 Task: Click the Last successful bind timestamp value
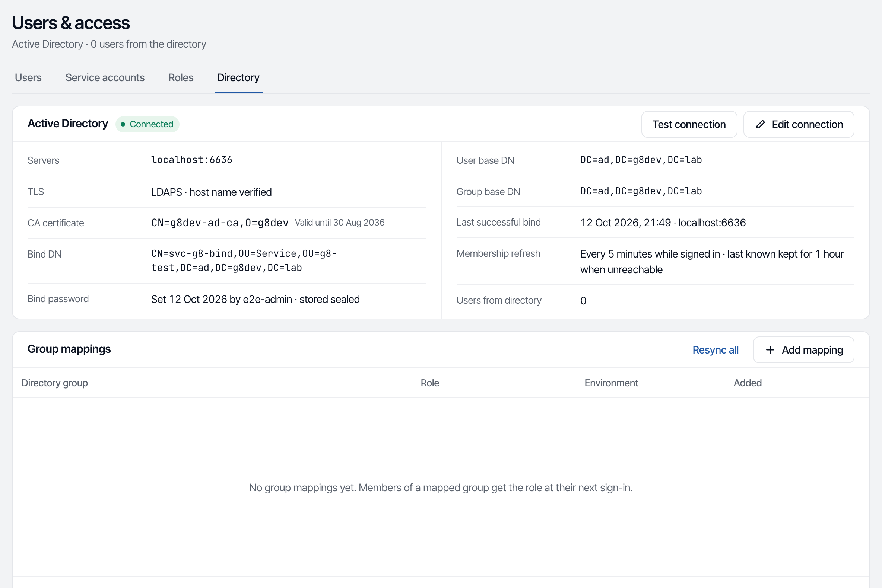(663, 223)
